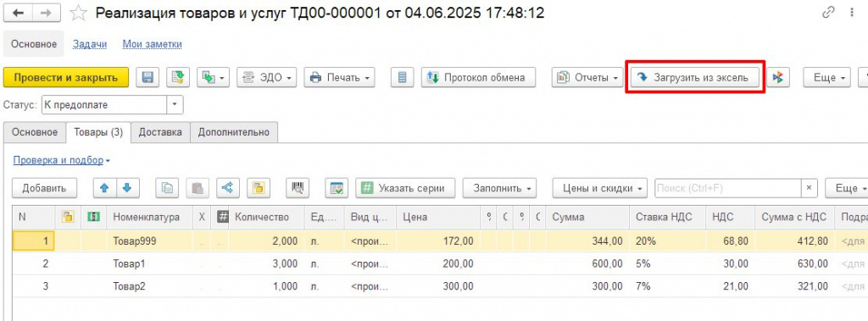This screenshot has width=868, height=321.
Task: Click the quantity cell 3,000
Action: 267,264
